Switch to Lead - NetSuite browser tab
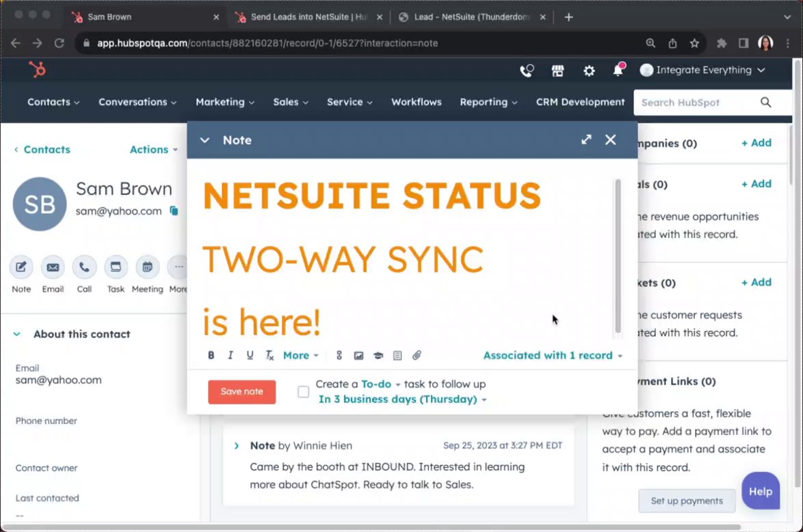The image size is (803, 532). (x=471, y=17)
